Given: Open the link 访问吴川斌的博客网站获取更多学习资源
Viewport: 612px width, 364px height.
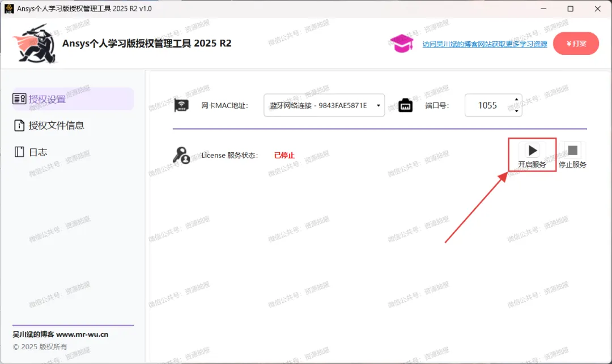Looking at the screenshot, I should tap(484, 44).
